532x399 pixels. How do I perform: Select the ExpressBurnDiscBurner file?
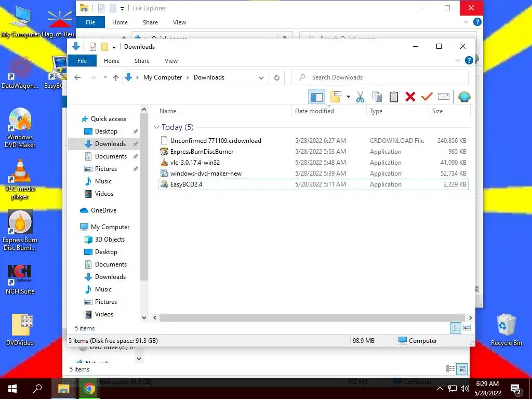pyautogui.click(x=313, y=152)
